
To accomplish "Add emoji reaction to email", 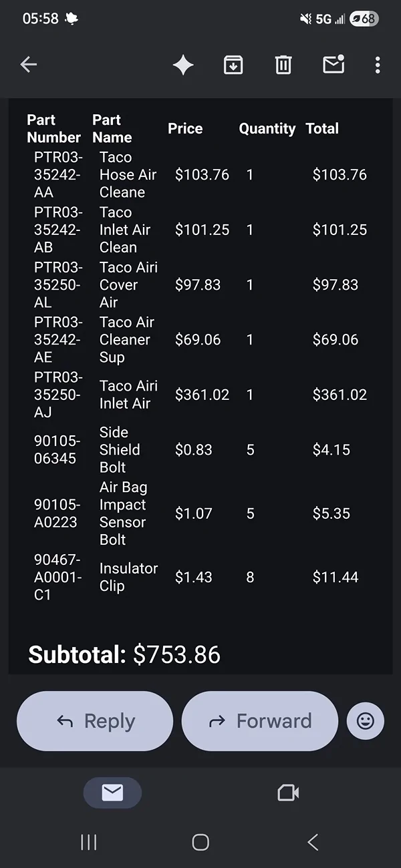I will [x=365, y=721].
